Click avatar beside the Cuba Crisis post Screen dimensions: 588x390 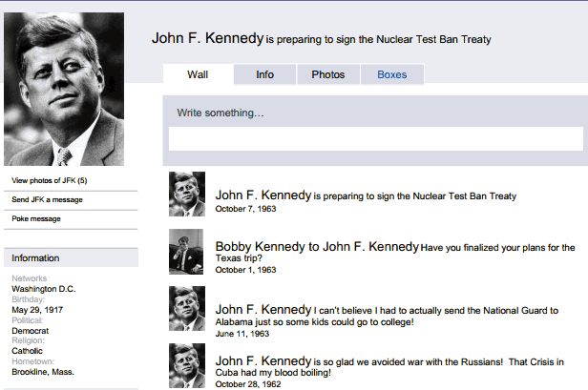coord(187,365)
